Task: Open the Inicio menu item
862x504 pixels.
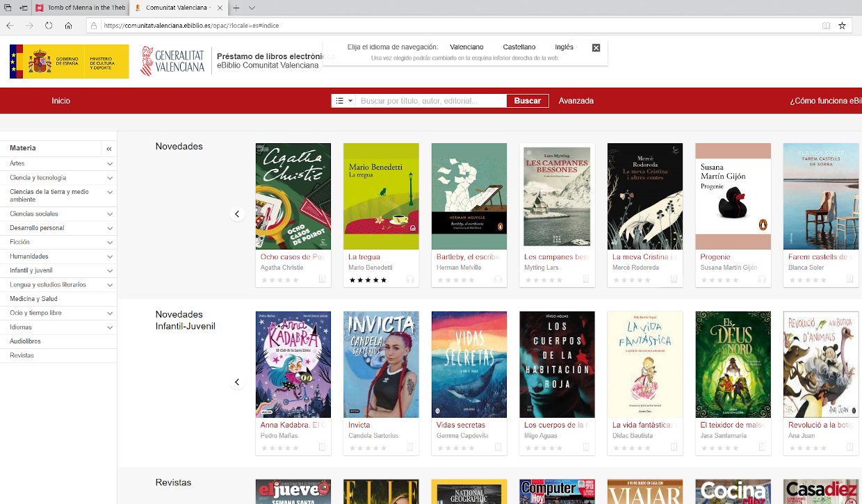Action: pos(61,101)
